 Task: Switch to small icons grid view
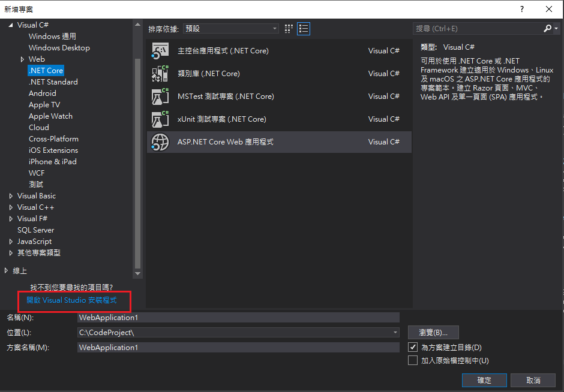[x=289, y=29]
